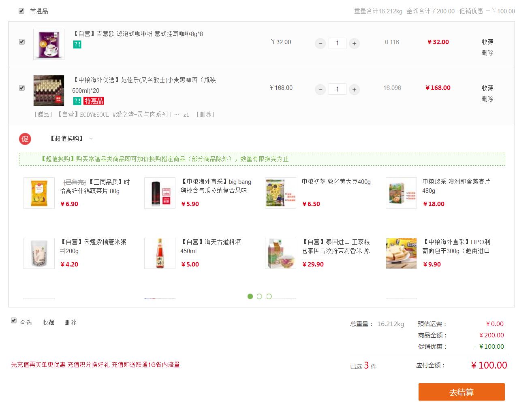Go to first carousel page dot
The image size is (532, 405).
point(250,296)
